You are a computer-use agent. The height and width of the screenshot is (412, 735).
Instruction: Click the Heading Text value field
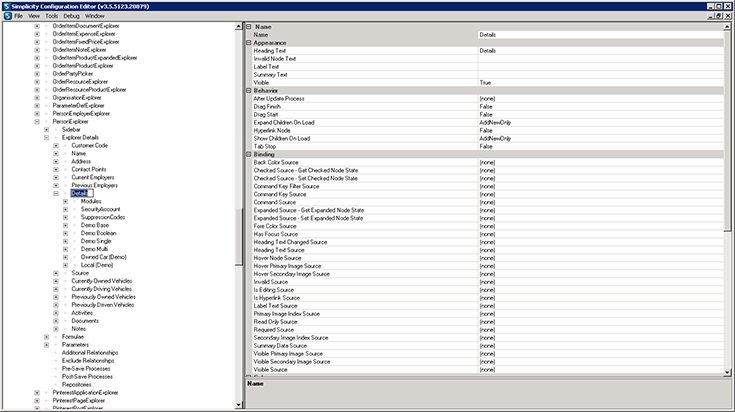coord(598,50)
